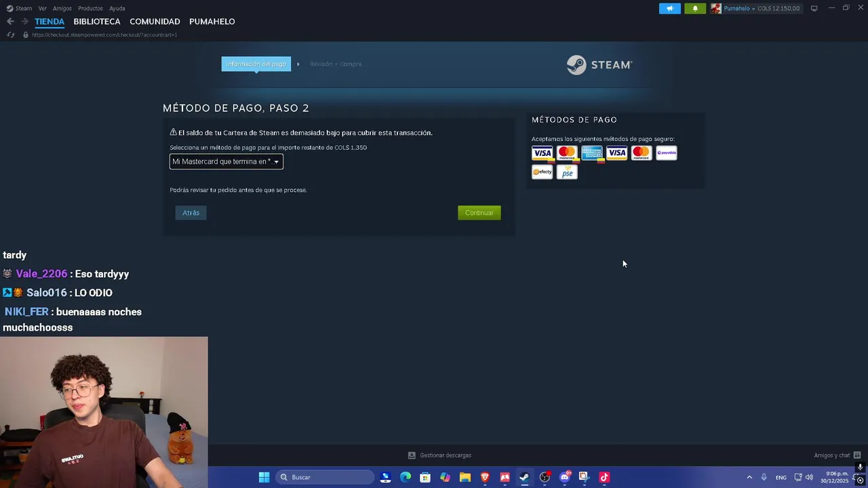Screen dimensions: 868x488
Task: Click the green Continuar button
Action: coord(479,213)
